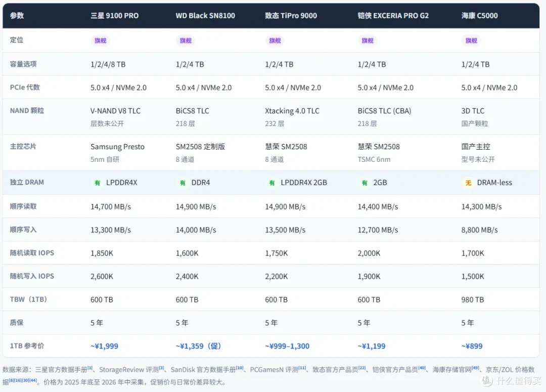Click the 旗舰 badge under WD Black SN8100
546x392 pixels.
[x=186, y=40]
